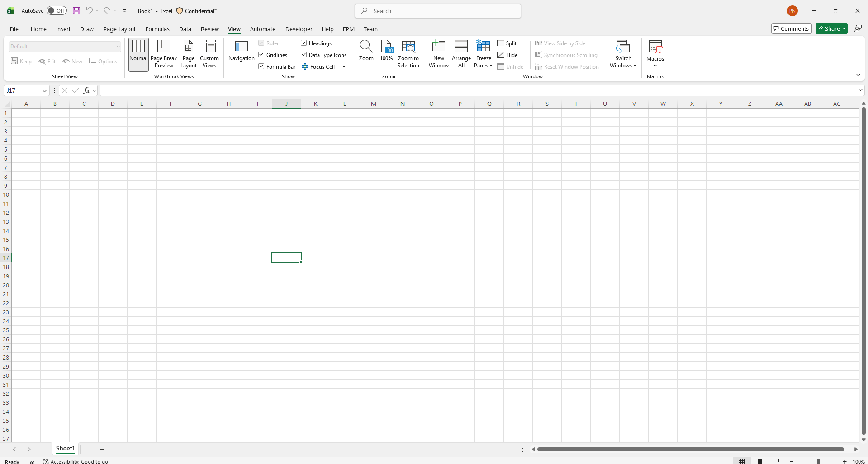The image size is (868, 464).
Task: Click the formula bar input
Action: (x=478, y=90)
